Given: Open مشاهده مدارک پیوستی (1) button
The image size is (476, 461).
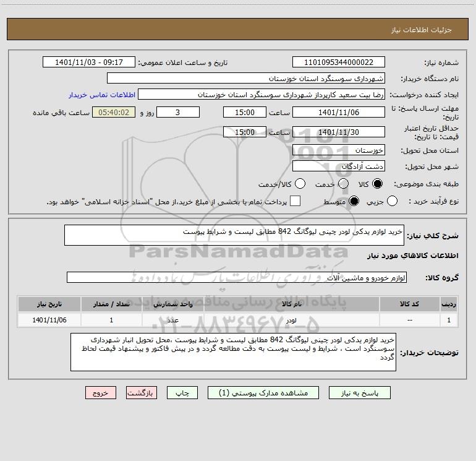Looking at the screenshot, I should coord(263,393).
